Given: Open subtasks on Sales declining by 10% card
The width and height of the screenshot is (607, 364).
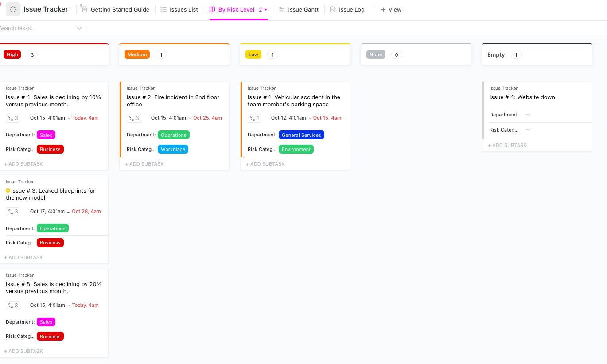Looking at the screenshot, I should coord(13,118).
